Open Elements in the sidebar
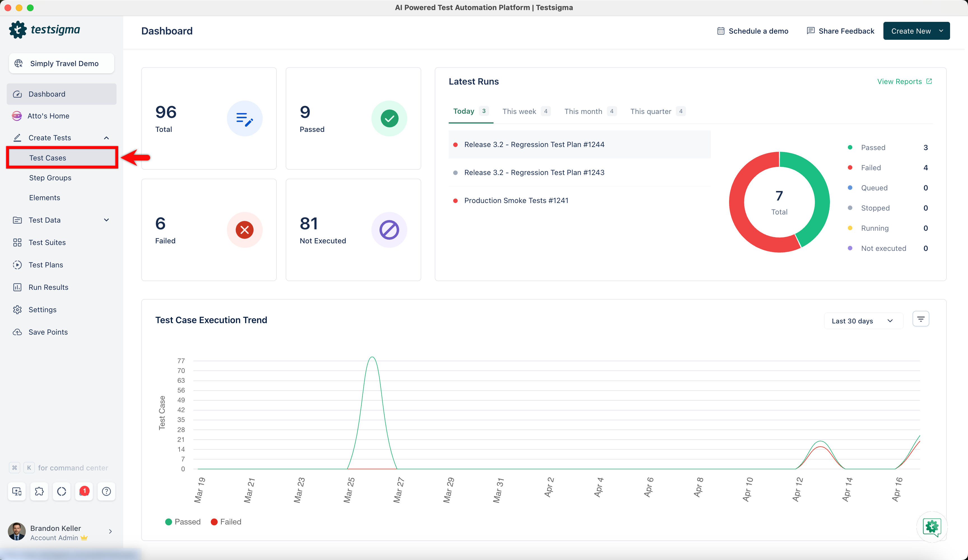 pos(45,198)
